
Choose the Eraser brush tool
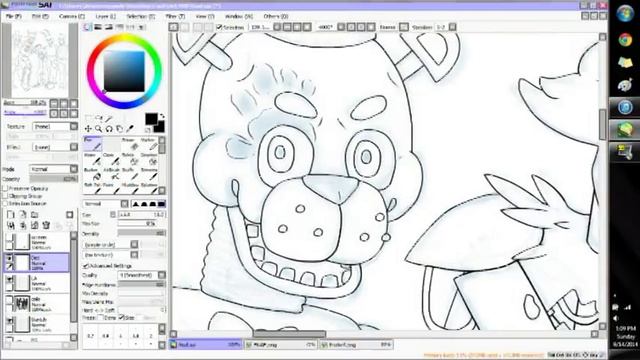[130, 144]
